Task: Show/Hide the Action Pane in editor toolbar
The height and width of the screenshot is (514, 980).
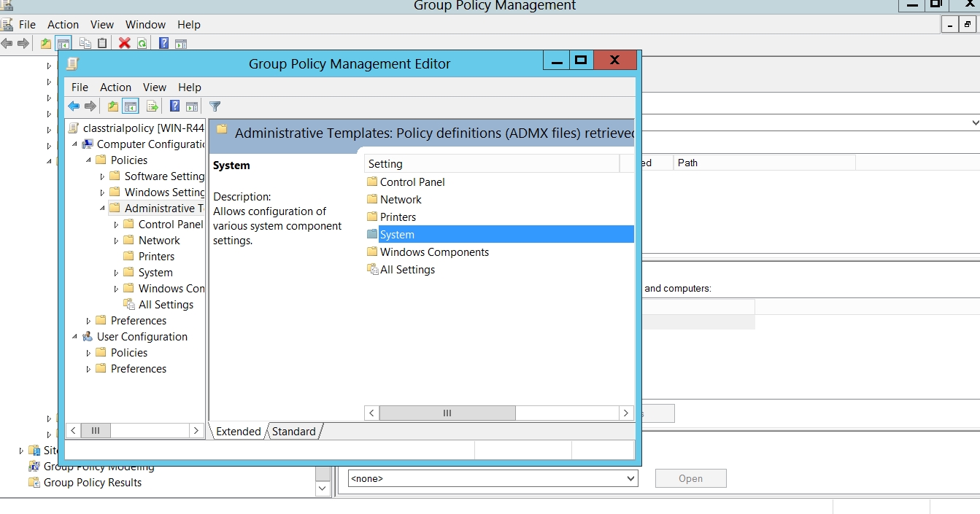Action: pyautogui.click(x=192, y=106)
